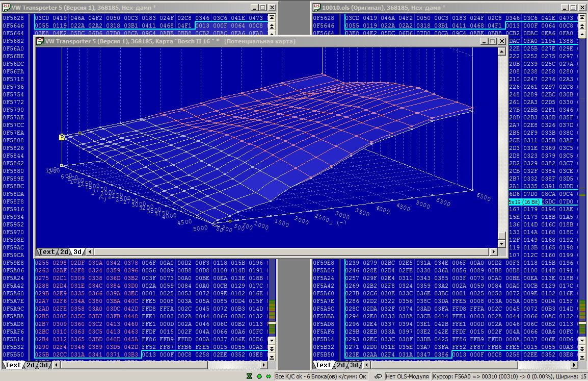This screenshot has height=381, width=588.
Task: Select cell 0286 in 10010.ols row 0F5A7E
Action: tap(352, 301)
